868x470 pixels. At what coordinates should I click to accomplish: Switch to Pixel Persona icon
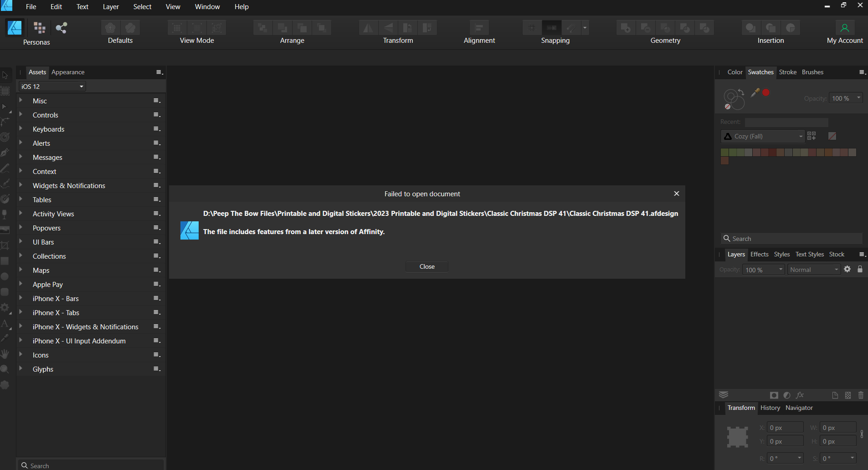(x=40, y=28)
